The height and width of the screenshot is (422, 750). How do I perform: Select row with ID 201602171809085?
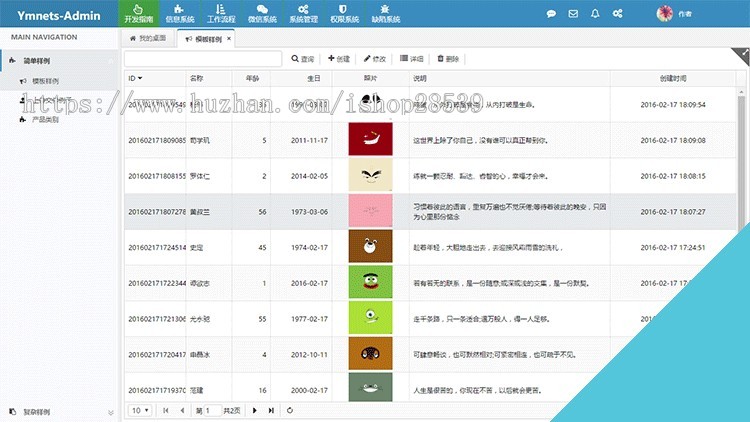coord(430,140)
